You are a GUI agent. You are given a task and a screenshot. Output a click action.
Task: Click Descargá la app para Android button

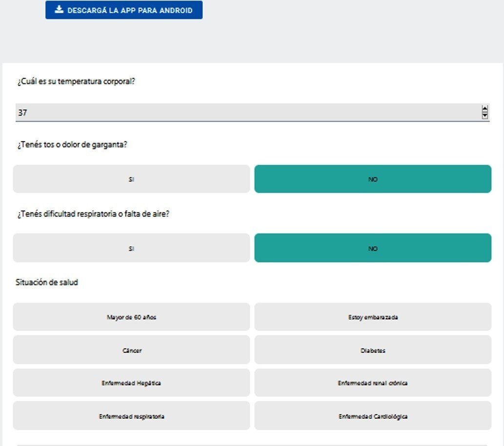[124, 10]
